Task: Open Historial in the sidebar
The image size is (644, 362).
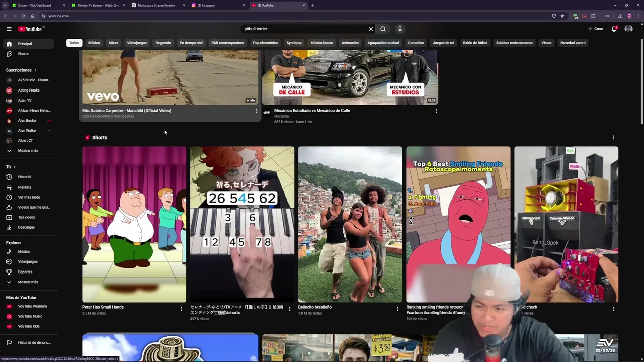Action: [x=28, y=177]
